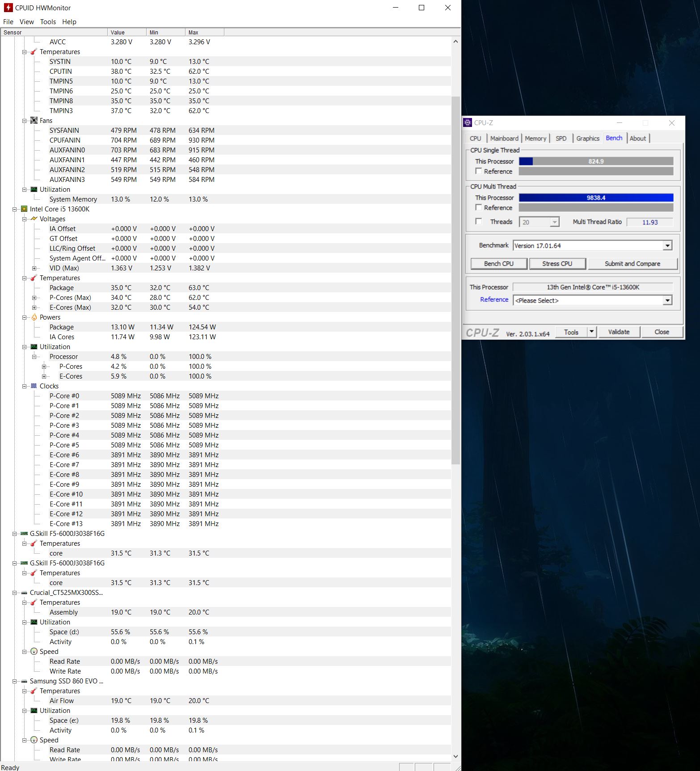Image resolution: width=700 pixels, height=771 pixels.
Task: Switch to the About tab in CPU-Z
Action: tap(638, 139)
